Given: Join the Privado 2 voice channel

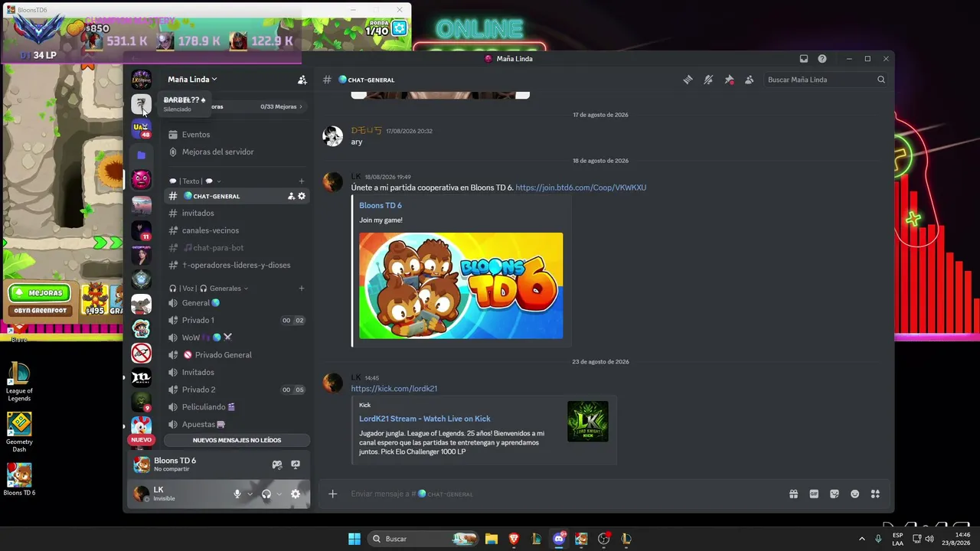Looking at the screenshot, I should [237, 390].
